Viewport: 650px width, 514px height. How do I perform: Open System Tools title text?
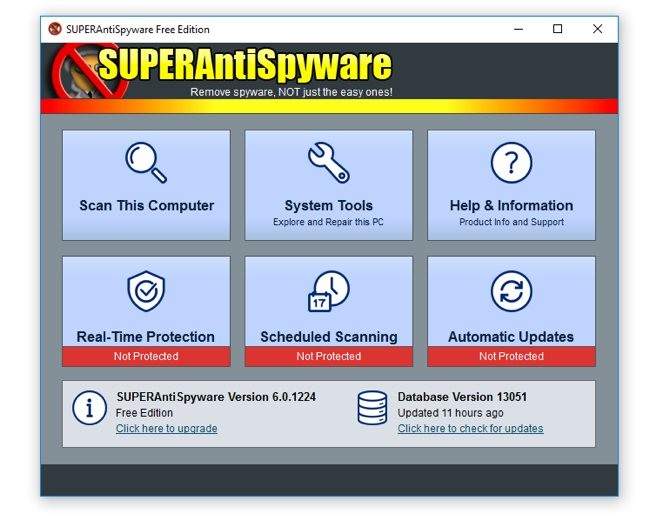pyautogui.click(x=328, y=206)
